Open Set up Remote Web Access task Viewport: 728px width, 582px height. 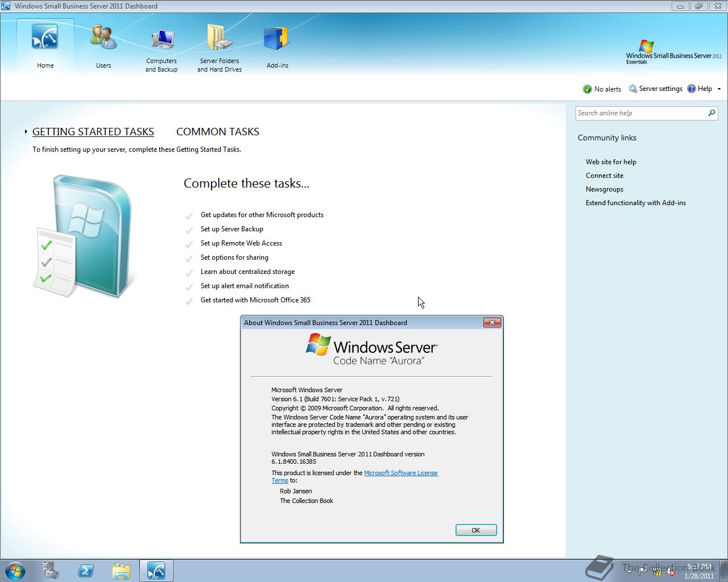(241, 243)
